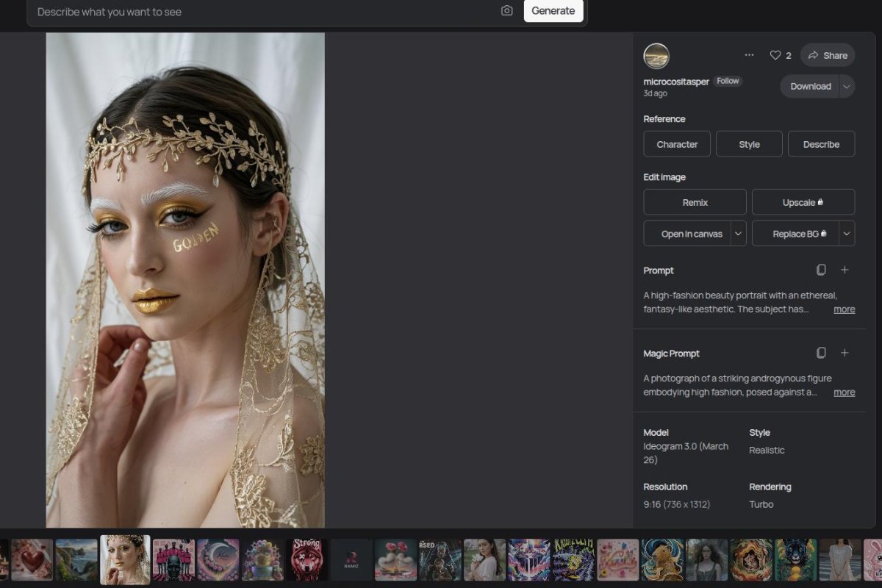Open the three-dot more options menu
The height and width of the screenshot is (588, 882).
point(749,55)
